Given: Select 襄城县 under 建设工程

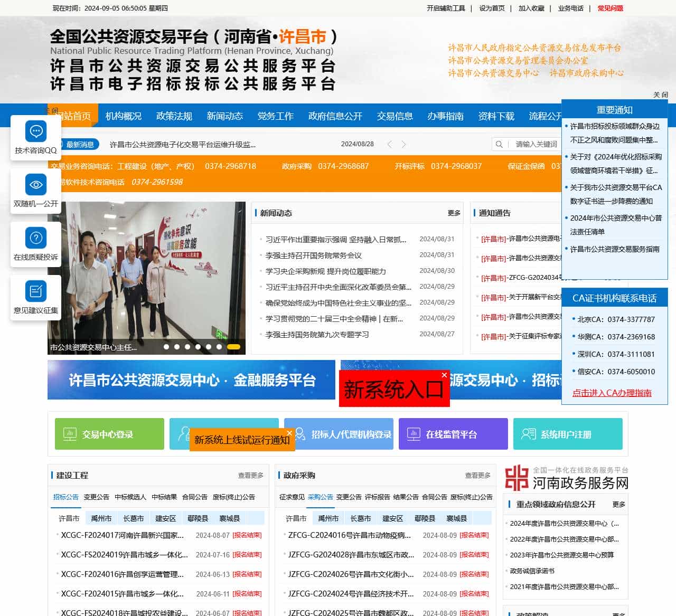Looking at the screenshot, I should click(230, 518).
